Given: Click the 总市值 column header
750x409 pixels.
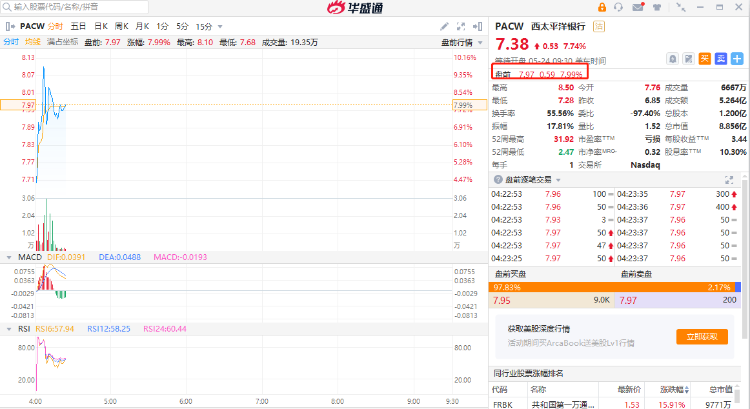Looking at the screenshot, I should click(x=720, y=390).
